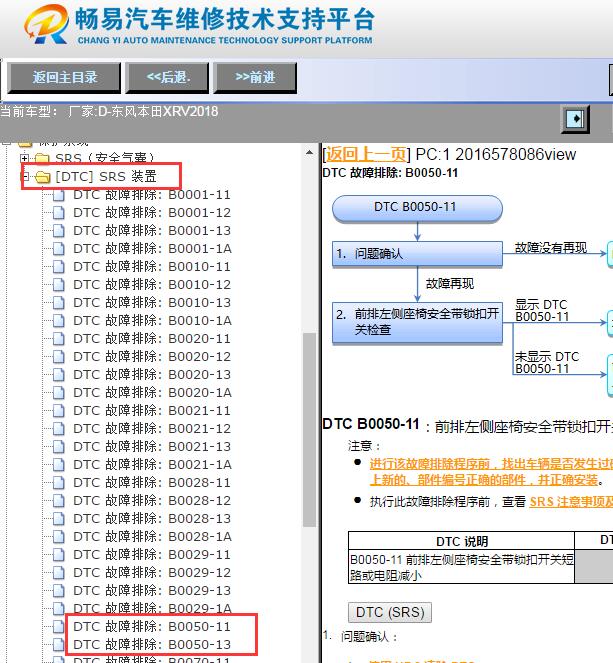This screenshot has height=663, width=613.
Task: Open the SRS 注意事项 link
Action: [x=571, y=501]
